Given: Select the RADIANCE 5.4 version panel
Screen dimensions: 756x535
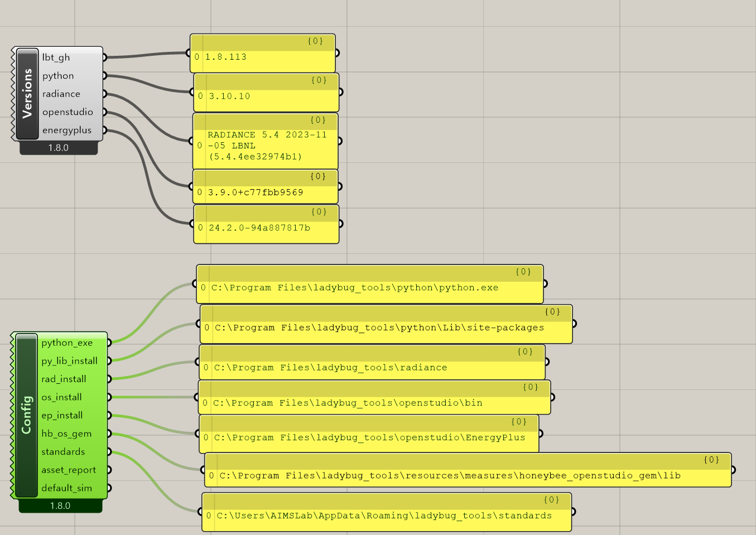Looking at the screenshot, I should [266, 141].
